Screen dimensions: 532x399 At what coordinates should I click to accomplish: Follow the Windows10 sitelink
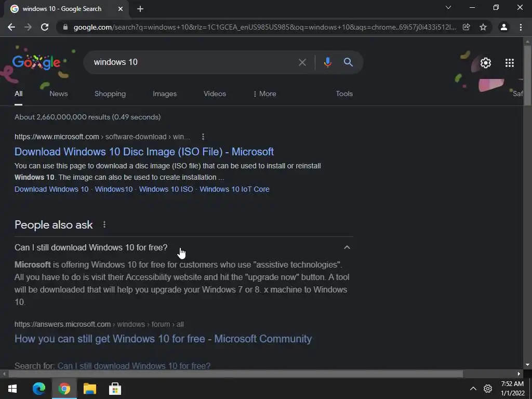[x=114, y=189]
